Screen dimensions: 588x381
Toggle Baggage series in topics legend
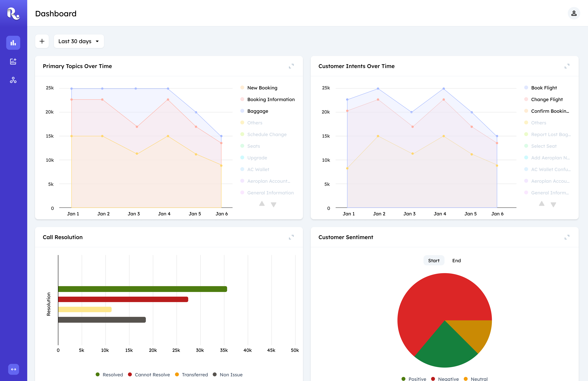point(254,111)
